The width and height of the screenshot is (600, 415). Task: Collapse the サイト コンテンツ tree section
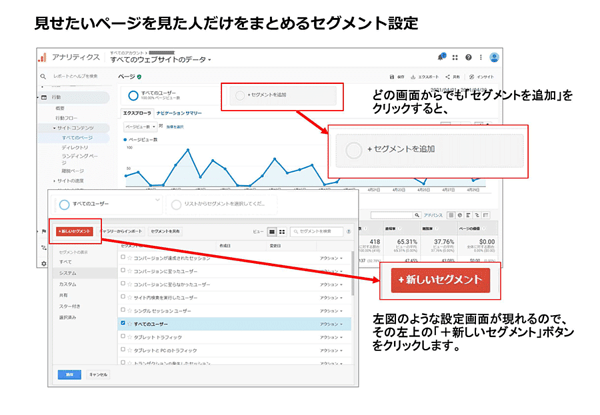[x=54, y=128]
